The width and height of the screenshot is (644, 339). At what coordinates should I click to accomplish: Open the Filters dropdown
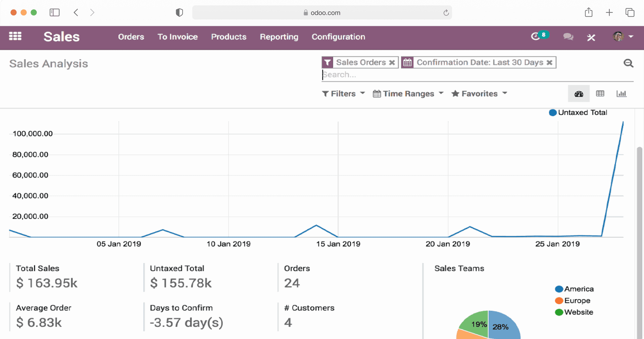pyautogui.click(x=343, y=94)
